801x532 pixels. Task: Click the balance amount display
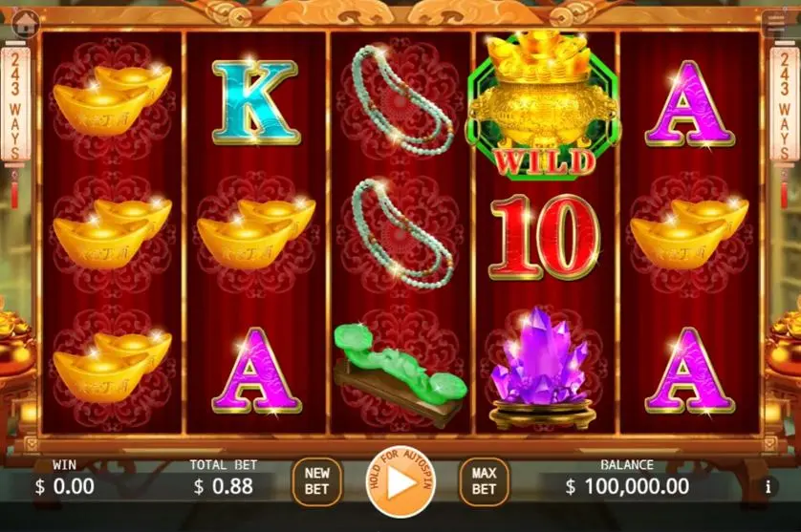click(x=627, y=486)
